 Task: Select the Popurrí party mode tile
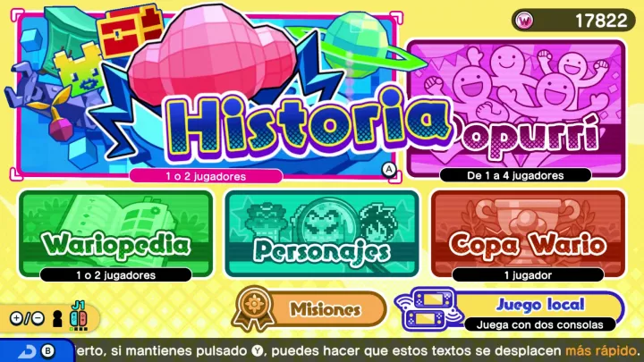[x=516, y=110]
